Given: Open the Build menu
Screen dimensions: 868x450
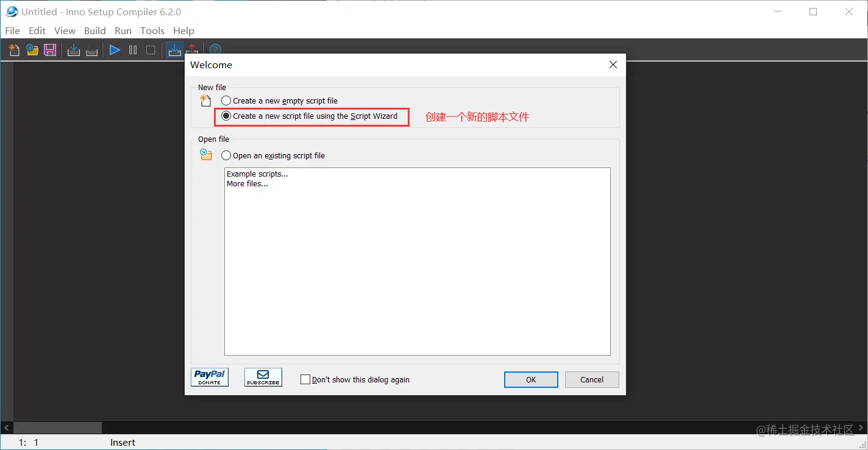Looking at the screenshot, I should (x=95, y=30).
